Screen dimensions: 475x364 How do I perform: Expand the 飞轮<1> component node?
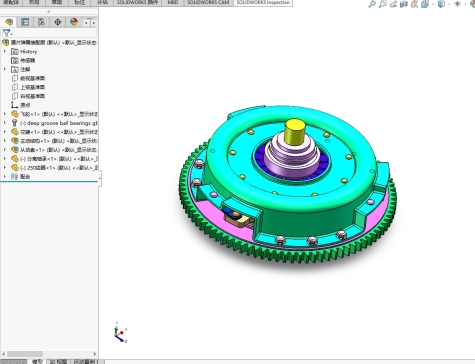point(5,114)
